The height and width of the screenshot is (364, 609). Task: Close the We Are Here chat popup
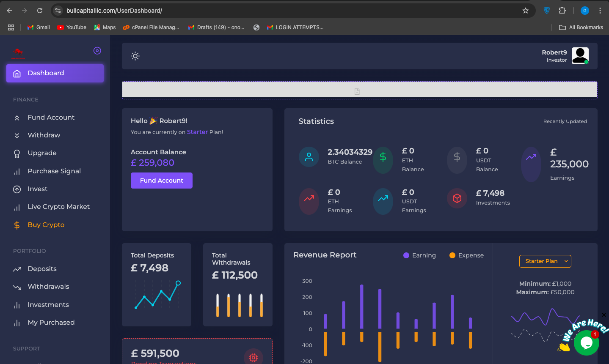604,315
